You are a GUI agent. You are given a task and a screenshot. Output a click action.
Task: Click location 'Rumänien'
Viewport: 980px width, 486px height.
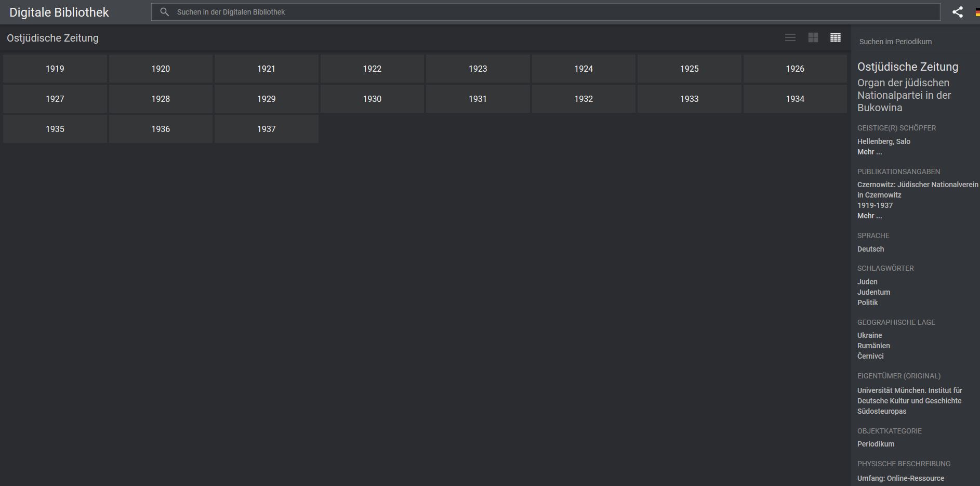coord(873,346)
